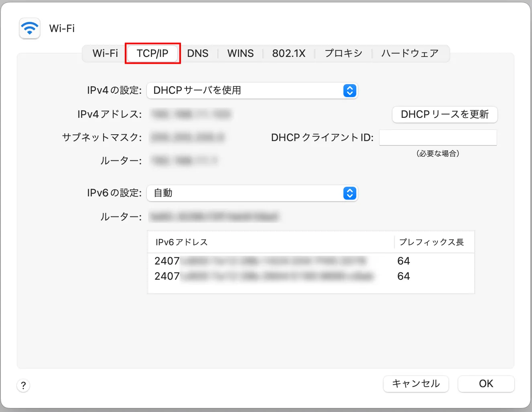Click the キャンセル button
Image resolution: width=532 pixels, height=412 pixels.
416,384
